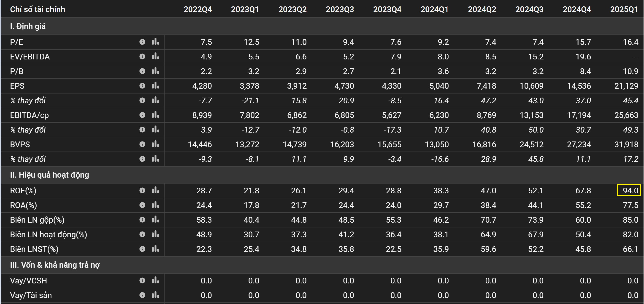Open the chart icon for Vay/Tài sản
This screenshot has width=644, height=304.
[155, 295]
